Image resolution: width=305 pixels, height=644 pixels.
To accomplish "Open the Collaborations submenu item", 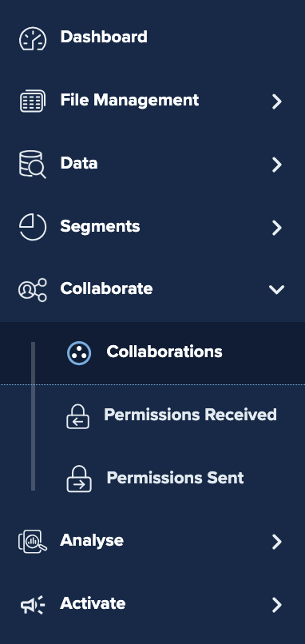I will click(164, 352).
